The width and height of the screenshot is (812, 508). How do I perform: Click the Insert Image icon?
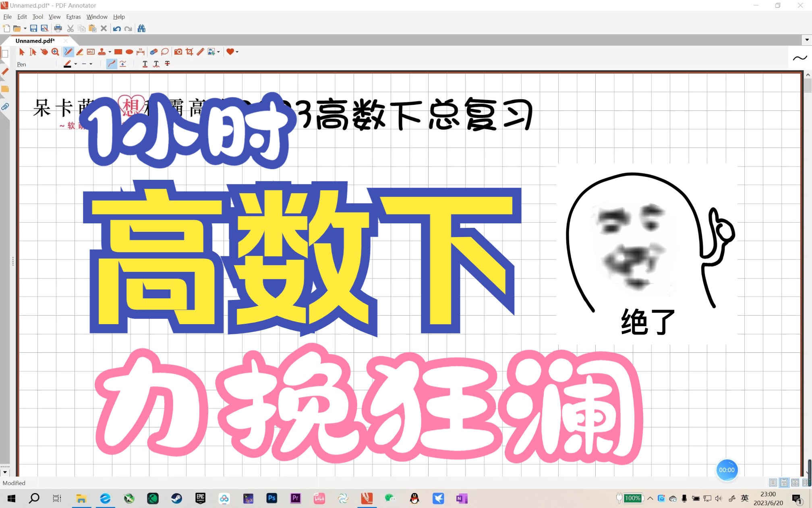[x=211, y=52]
